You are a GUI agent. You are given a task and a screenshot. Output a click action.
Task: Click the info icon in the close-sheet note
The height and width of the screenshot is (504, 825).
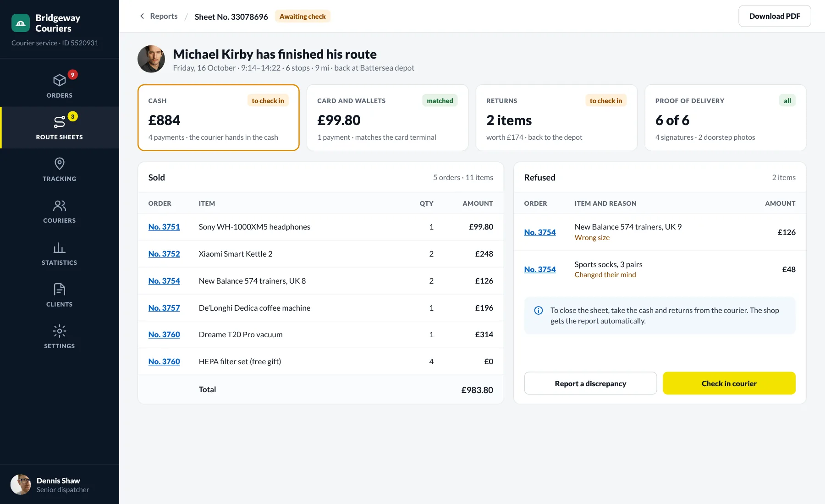(539, 311)
